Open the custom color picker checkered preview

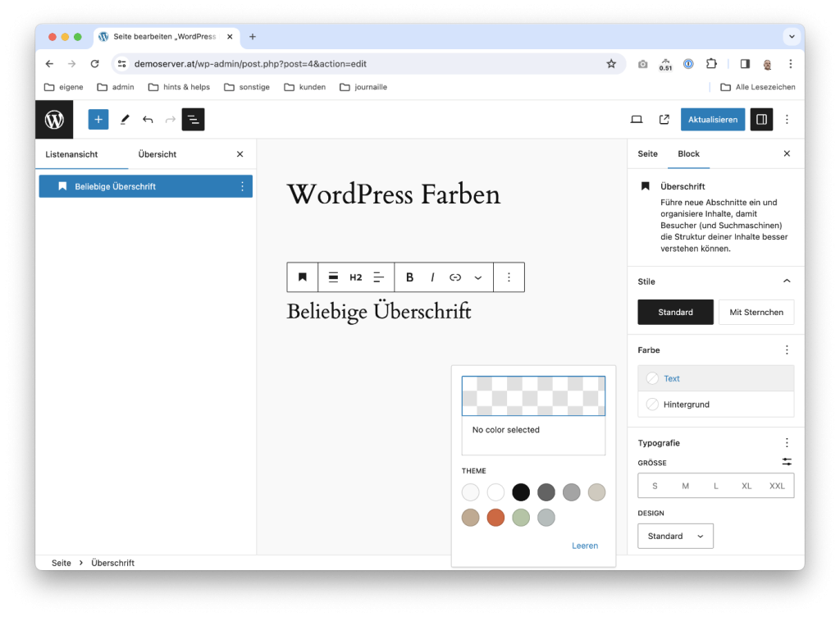[533, 395]
